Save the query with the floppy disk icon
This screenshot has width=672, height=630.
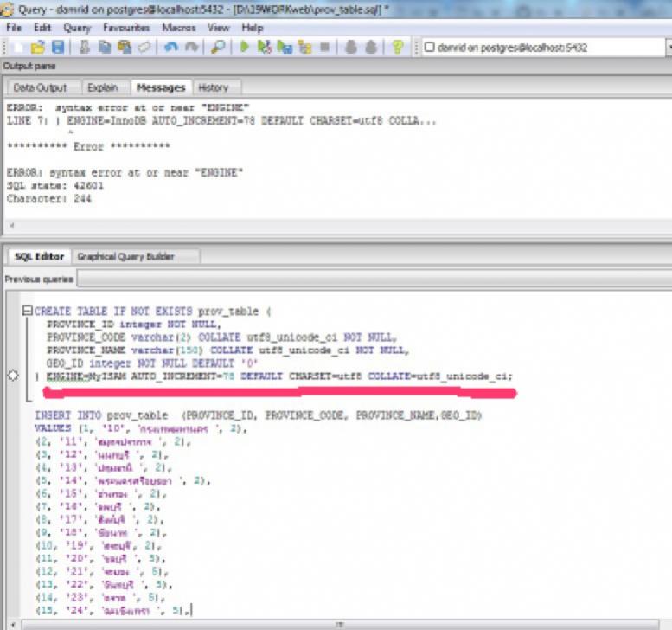coord(58,48)
